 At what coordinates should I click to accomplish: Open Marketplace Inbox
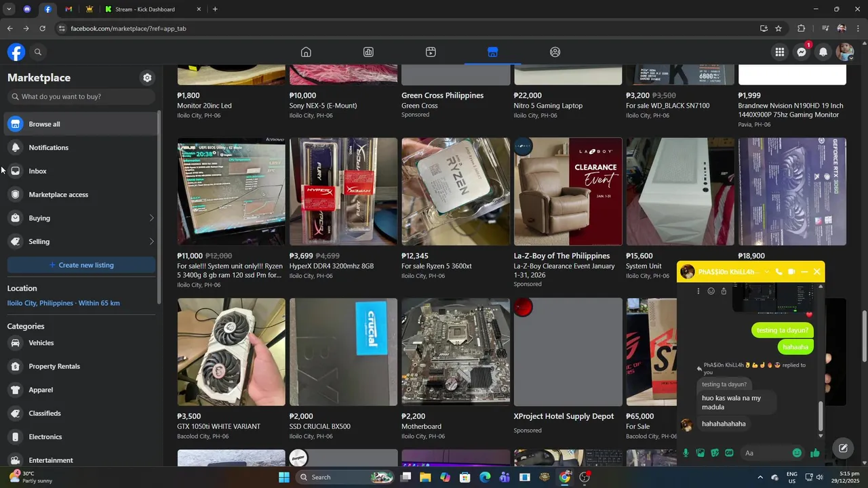[x=81, y=171]
